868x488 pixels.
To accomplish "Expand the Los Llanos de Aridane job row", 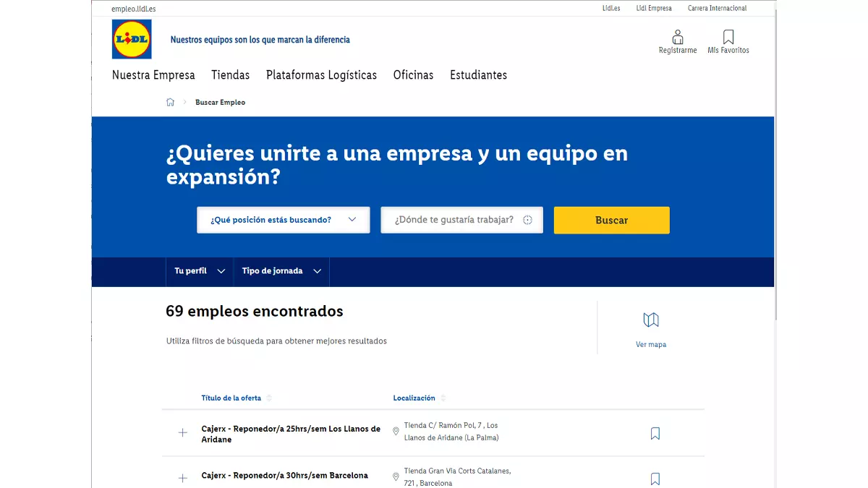I will click(183, 432).
